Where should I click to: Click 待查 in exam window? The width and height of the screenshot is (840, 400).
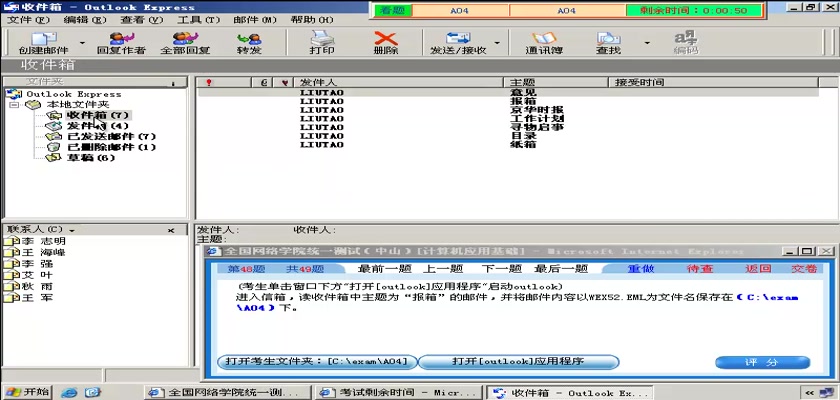pyautogui.click(x=700, y=269)
